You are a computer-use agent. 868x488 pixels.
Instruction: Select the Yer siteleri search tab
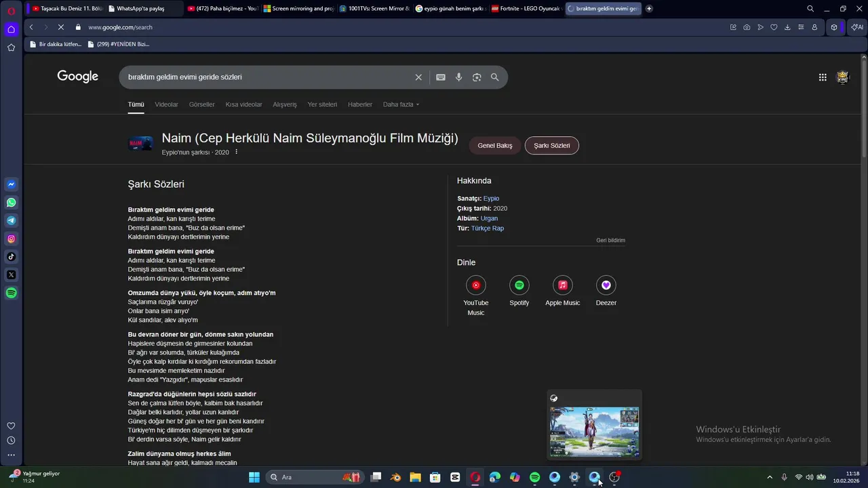pyautogui.click(x=322, y=104)
